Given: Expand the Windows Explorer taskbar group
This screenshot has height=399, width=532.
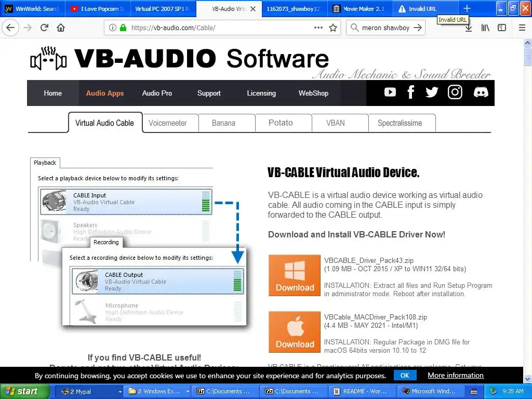Looking at the screenshot, I should (x=158, y=391).
